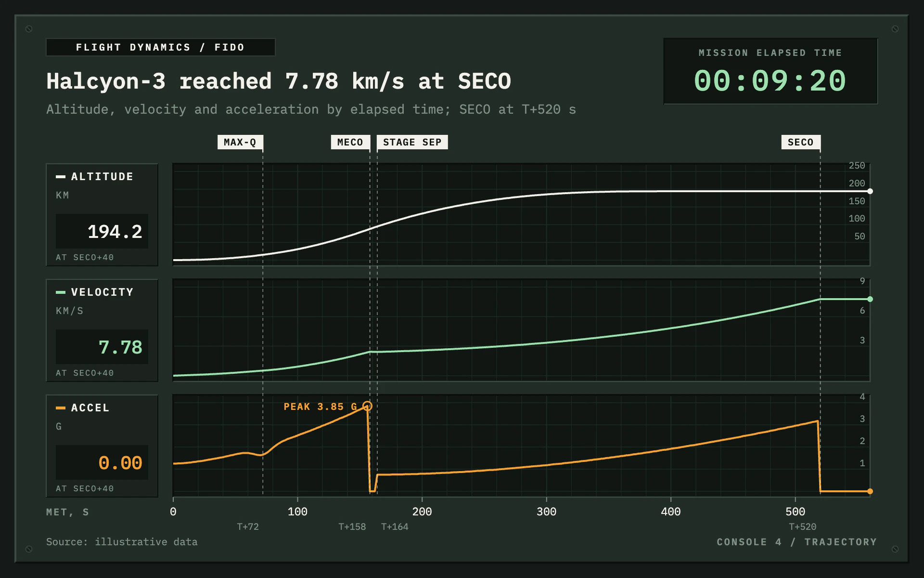This screenshot has width=924, height=578.
Task: Click the MAX-Q event marker label
Action: pyautogui.click(x=240, y=142)
